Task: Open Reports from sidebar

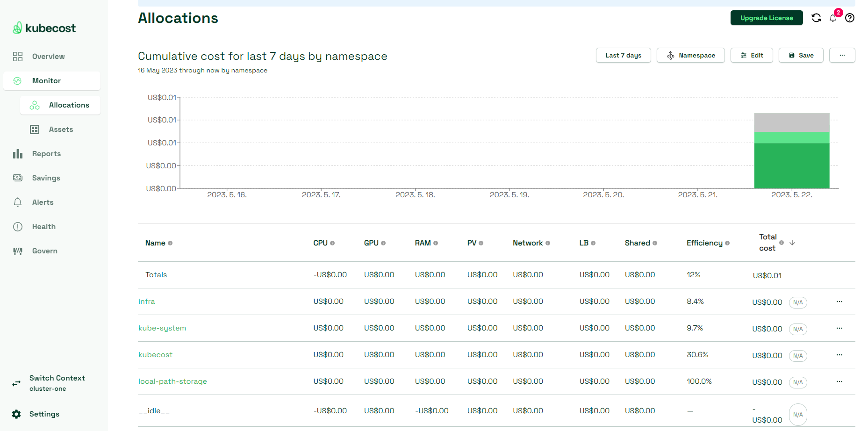Action: [46, 154]
